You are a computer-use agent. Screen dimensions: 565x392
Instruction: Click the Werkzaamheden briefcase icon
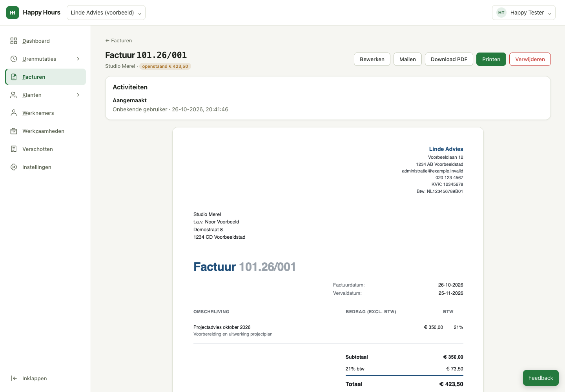tap(14, 131)
